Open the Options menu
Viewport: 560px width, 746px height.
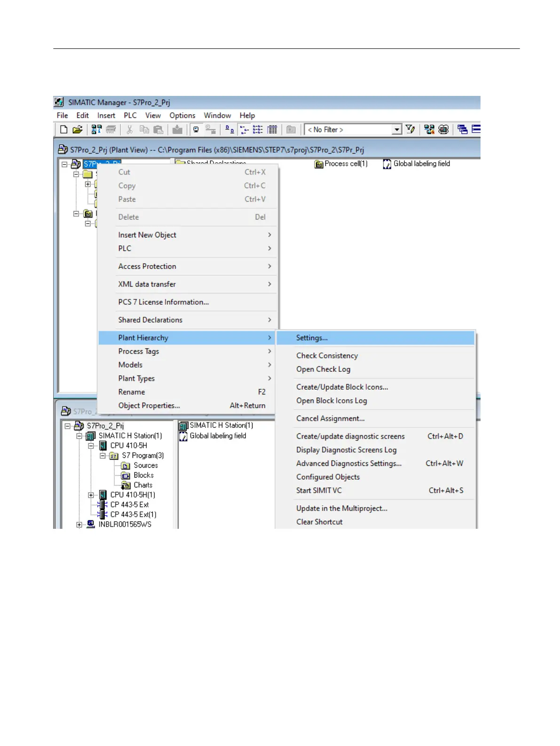(x=182, y=116)
